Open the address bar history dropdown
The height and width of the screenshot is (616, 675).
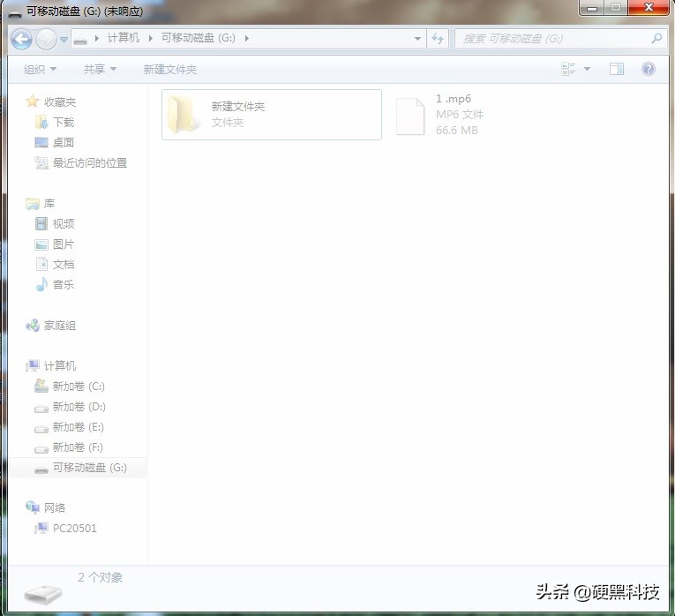[x=417, y=39]
